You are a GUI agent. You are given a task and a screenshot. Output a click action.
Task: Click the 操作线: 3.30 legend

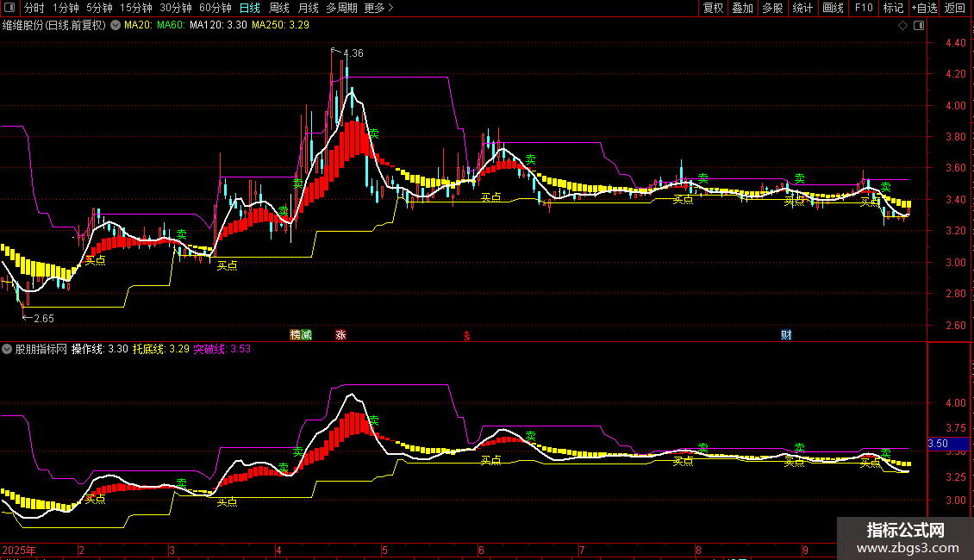(x=99, y=349)
